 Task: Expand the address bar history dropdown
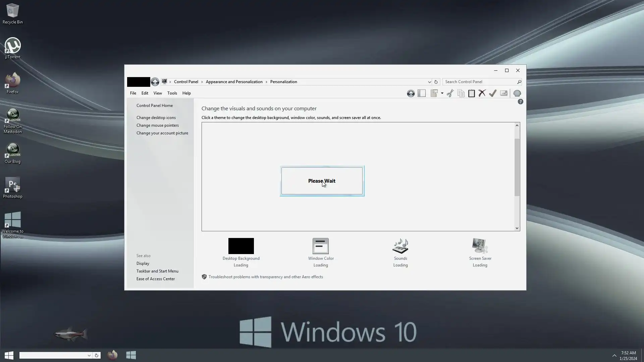coord(429,82)
